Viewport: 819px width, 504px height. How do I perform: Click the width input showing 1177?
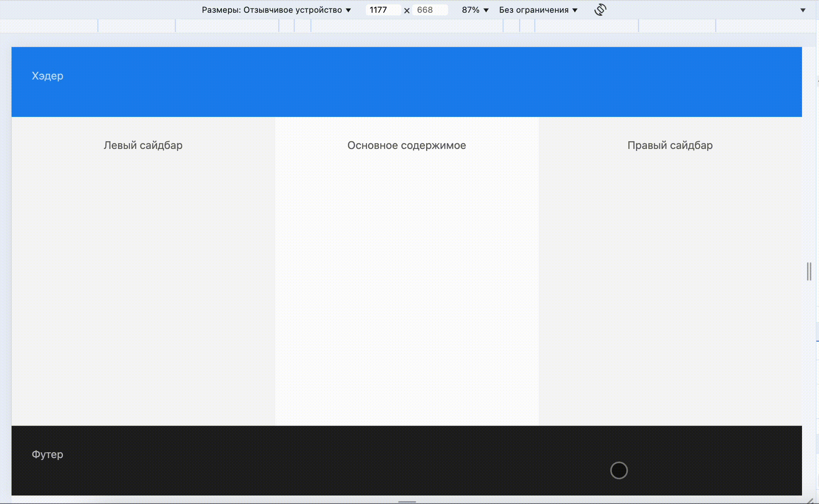384,10
